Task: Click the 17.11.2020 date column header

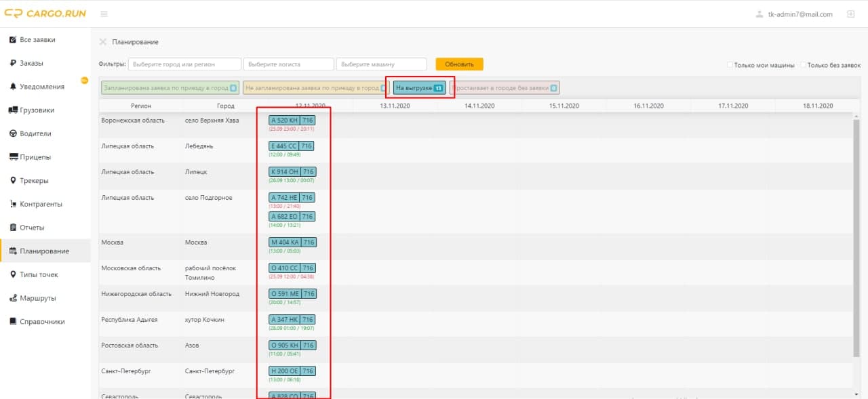Action: coord(733,106)
